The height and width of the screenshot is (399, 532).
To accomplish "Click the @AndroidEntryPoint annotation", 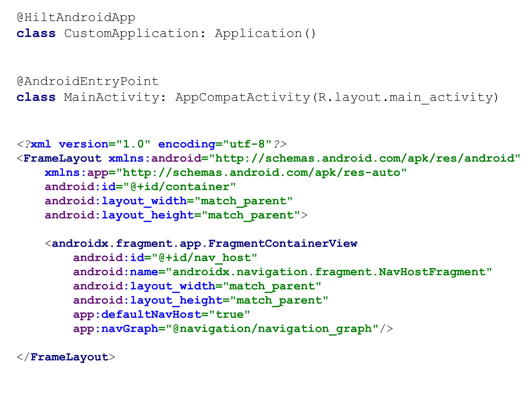I will coord(88,82).
